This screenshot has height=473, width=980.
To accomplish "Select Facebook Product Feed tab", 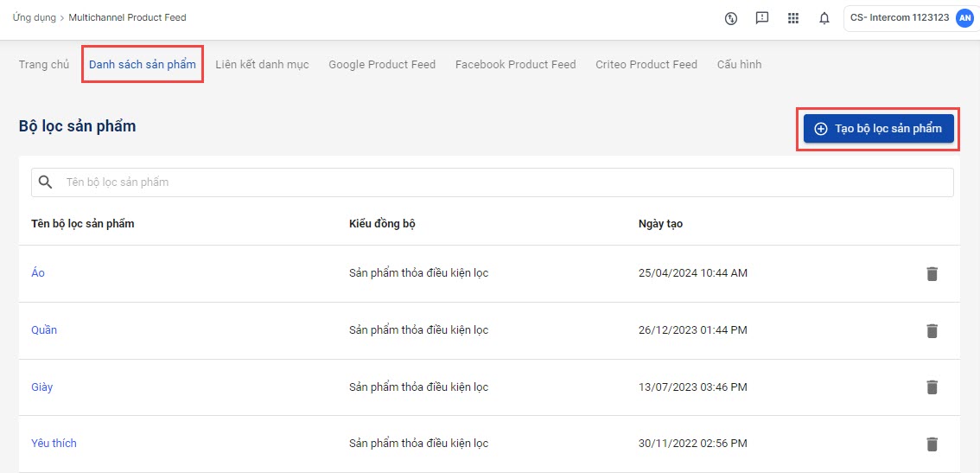I will click(x=515, y=65).
